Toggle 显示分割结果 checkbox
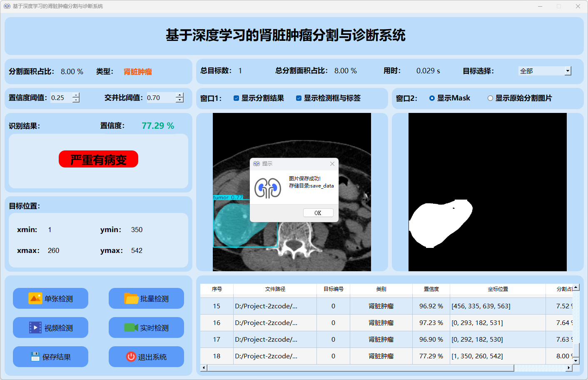 pos(236,98)
